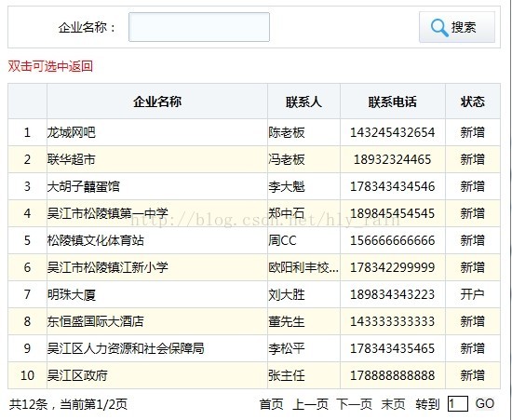Click the 新增 status of 龙城网吧
Image resolution: width=512 pixels, height=420 pixels.
coord(473,132)
